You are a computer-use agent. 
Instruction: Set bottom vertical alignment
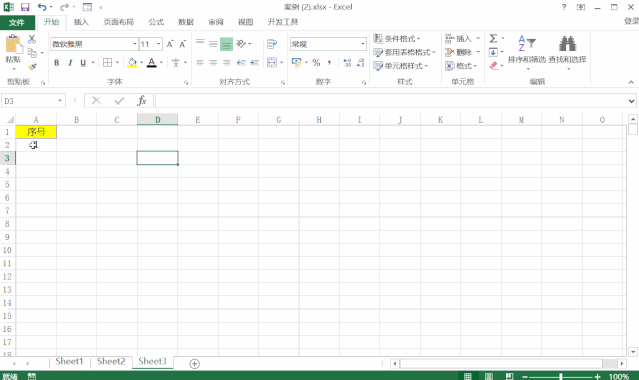coord(226,44)
